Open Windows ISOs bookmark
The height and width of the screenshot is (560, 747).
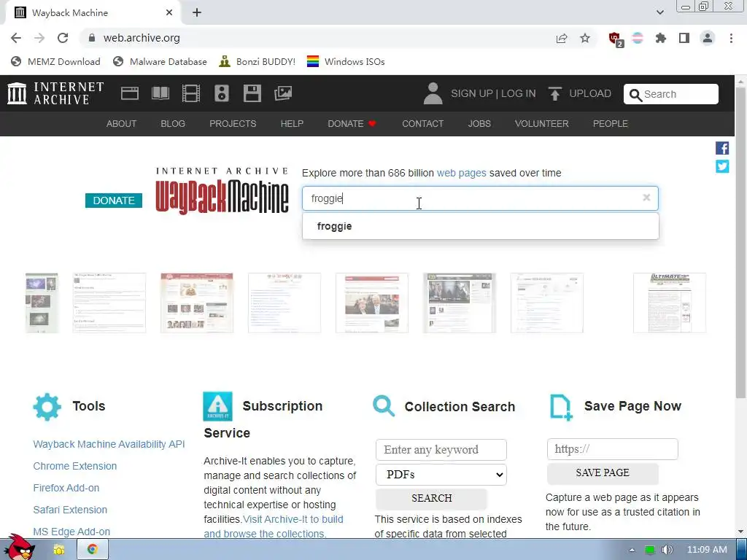tap(346, 61)
